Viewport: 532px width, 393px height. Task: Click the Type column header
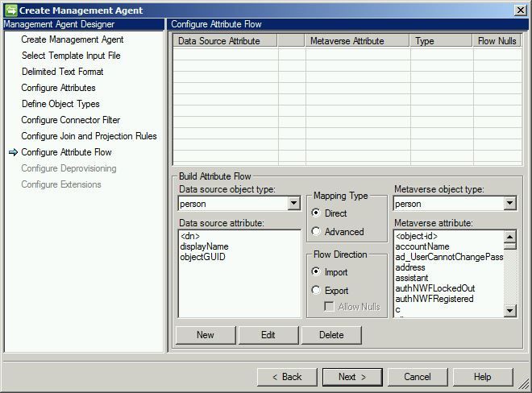[441, 41]
